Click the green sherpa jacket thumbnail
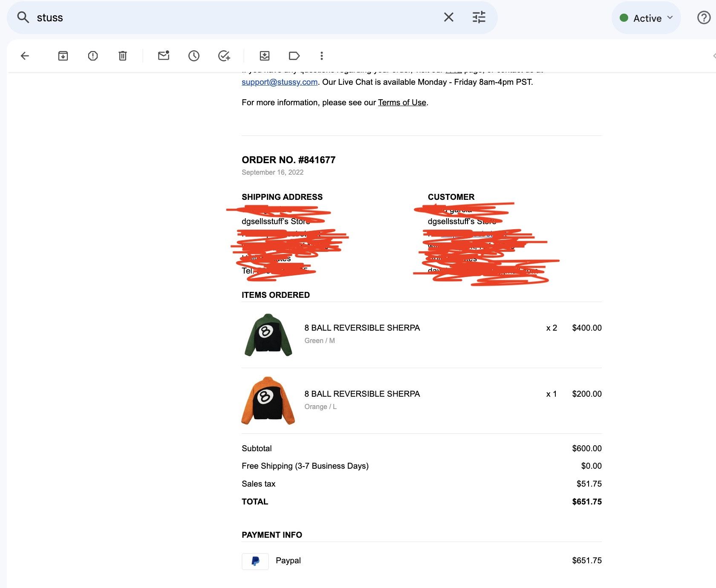This screenshot has height=588, width=716. pyautogui.click(x=268, y=335)
